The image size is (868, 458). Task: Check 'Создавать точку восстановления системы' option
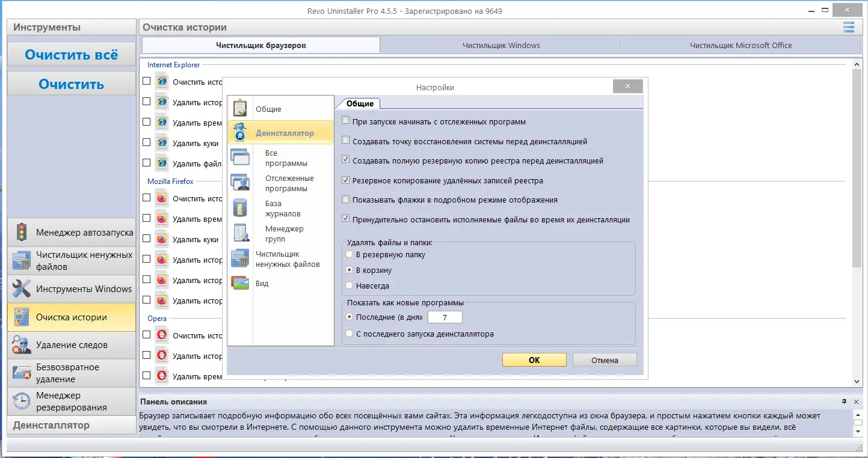[x=345, y=141]
